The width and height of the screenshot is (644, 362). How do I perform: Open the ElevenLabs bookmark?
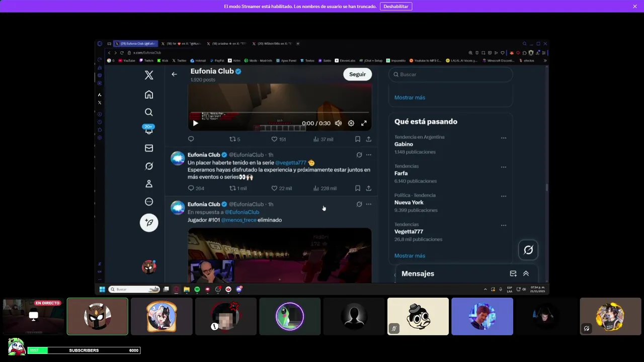click(x=345, y=60)
